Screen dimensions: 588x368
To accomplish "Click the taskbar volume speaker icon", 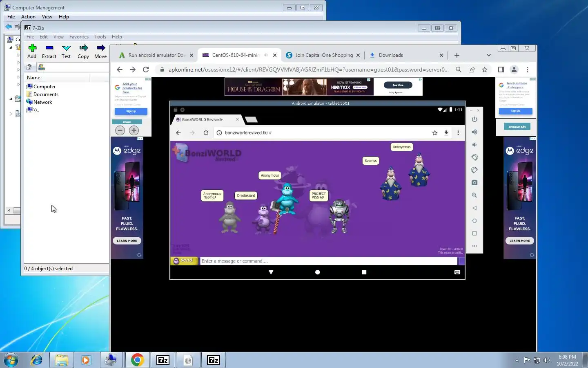I will (547, 360).
